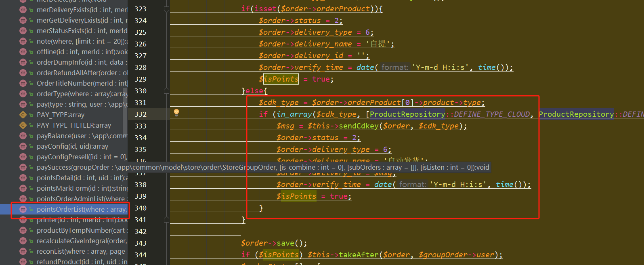Click the isset call on line 323

coord(266,8)
